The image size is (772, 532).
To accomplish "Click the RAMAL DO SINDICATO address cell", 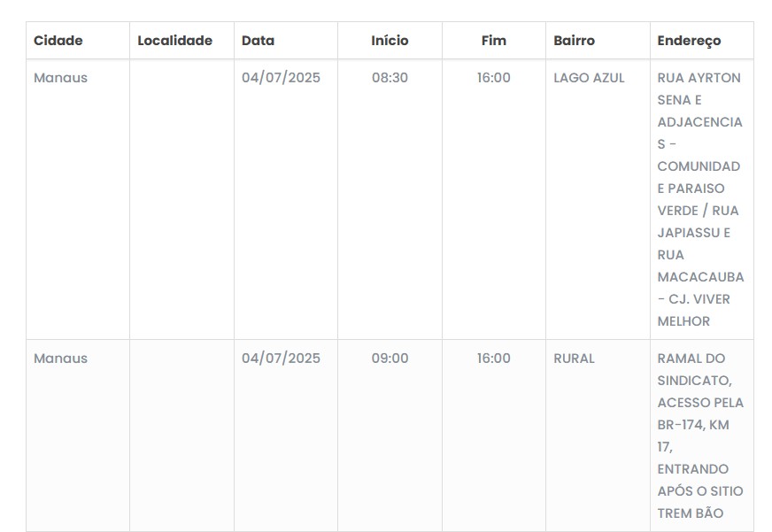I will point(700,436).
